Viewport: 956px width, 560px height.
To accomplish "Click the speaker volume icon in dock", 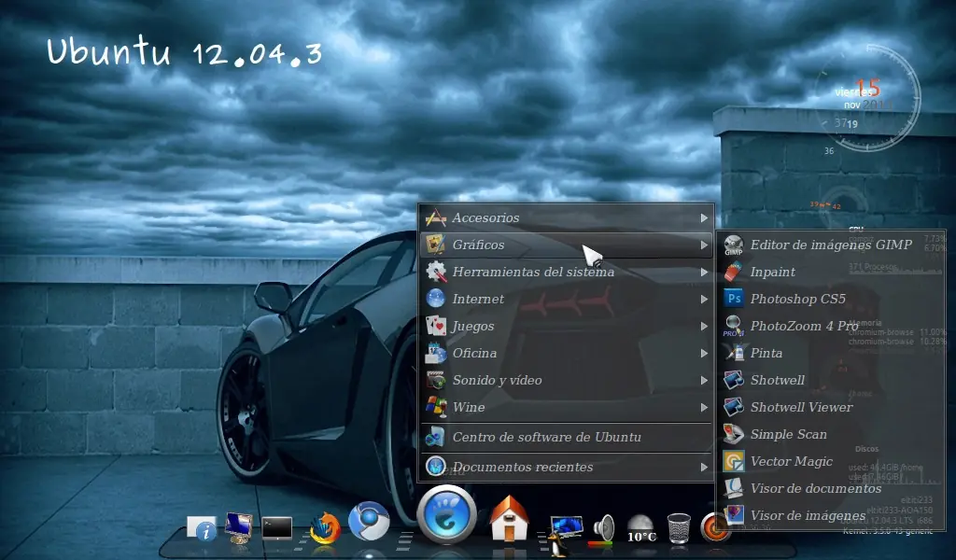I will pos(602,528).
